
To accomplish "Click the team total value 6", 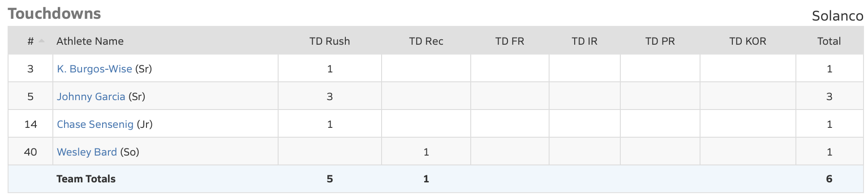I will 829,179.
